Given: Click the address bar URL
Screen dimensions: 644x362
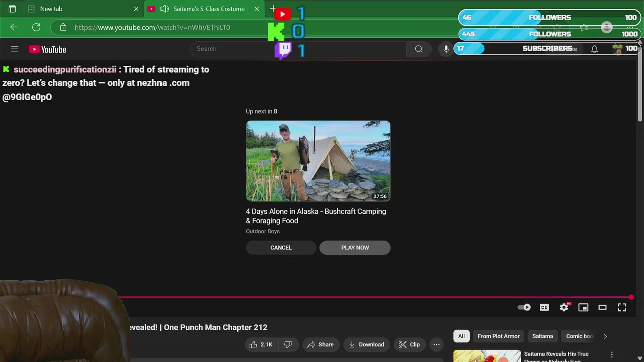Looking at the screenshot, I should point(152,27).
